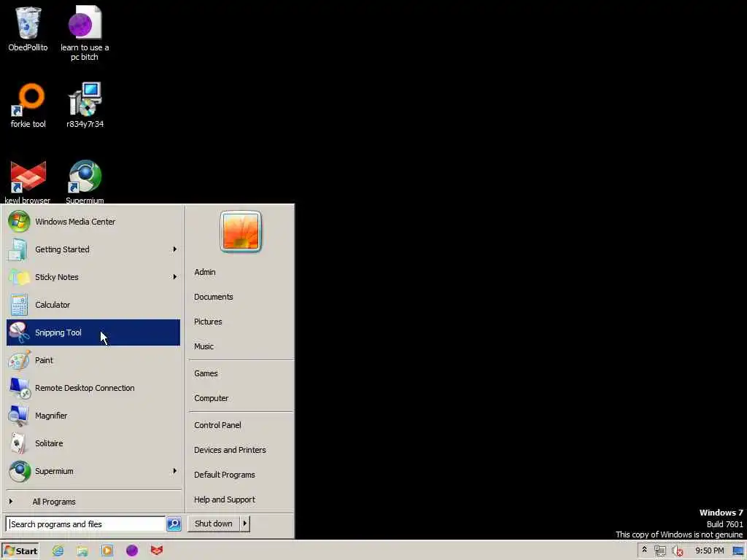Open Getting Started in Start menu
Screen dimensions: 747x560
click(93, 249)
